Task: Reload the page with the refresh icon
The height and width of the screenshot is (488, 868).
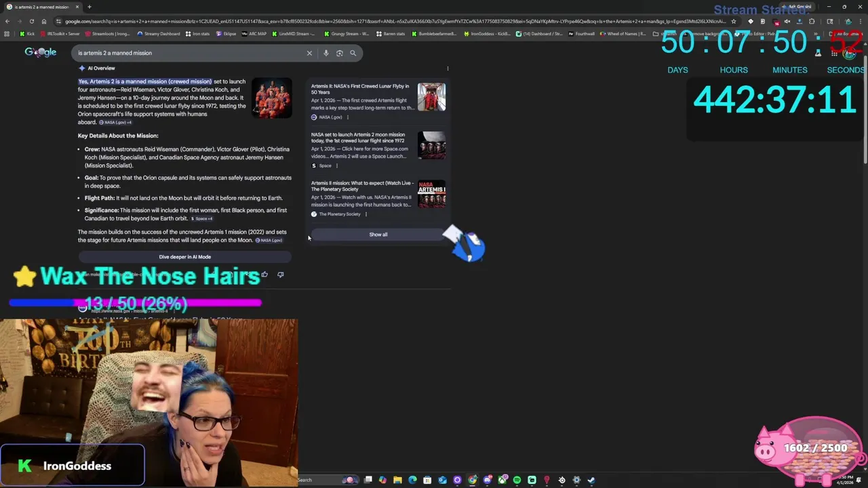Action: [x=31, y=21]
